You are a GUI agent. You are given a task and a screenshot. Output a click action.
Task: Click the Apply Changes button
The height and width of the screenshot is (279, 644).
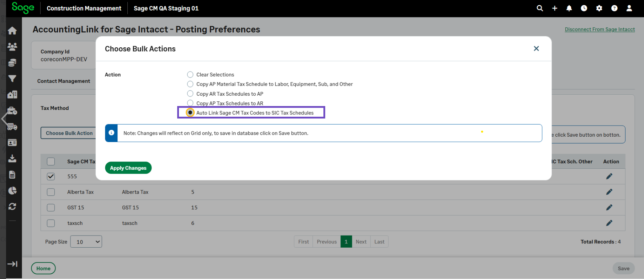pos(128,168)
